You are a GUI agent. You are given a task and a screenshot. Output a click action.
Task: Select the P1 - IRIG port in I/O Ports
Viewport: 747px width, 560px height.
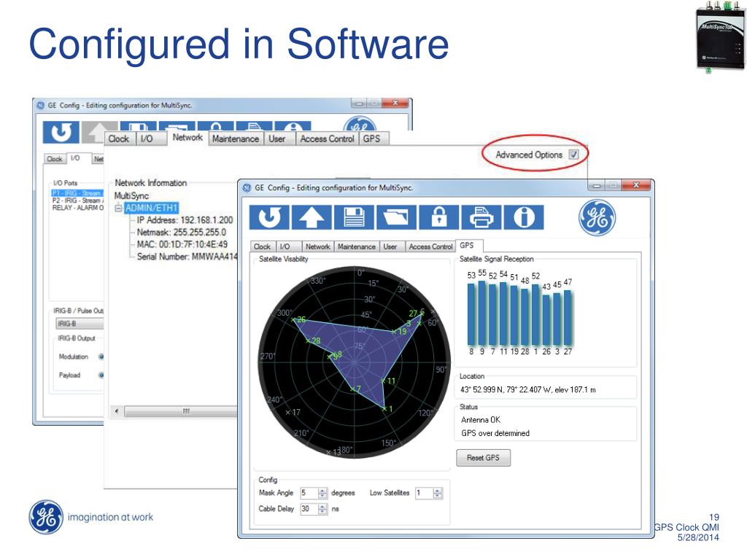coord(77,192)
